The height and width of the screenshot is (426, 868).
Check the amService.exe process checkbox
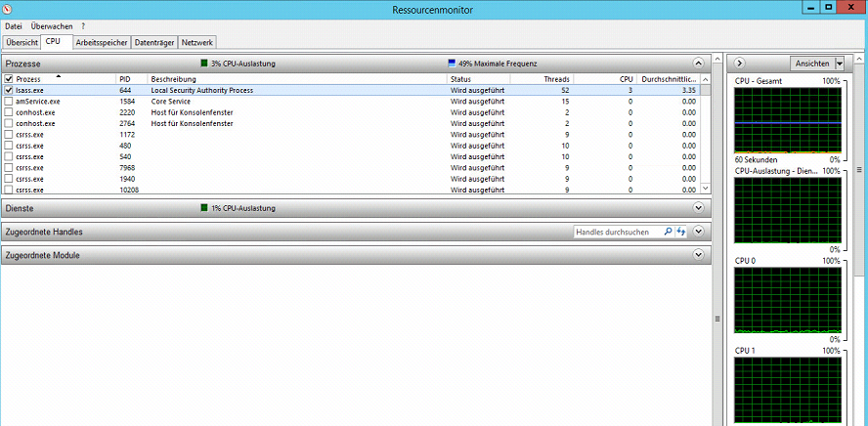[9, 101]
